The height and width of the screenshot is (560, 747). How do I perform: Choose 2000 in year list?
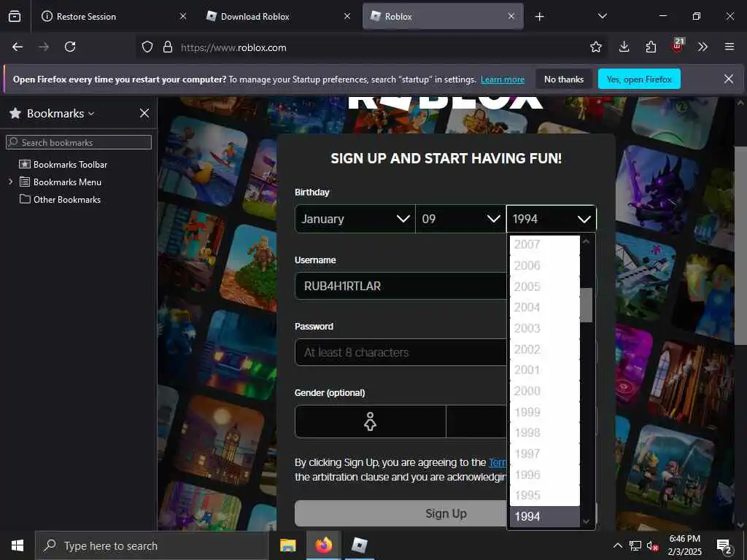coord(544,391)
